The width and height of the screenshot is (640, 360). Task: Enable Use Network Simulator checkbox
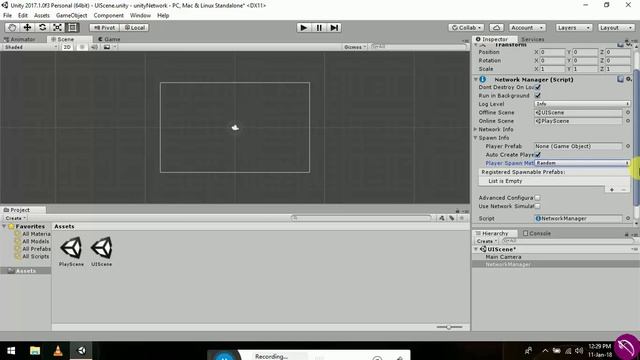[x=538, y=206]
